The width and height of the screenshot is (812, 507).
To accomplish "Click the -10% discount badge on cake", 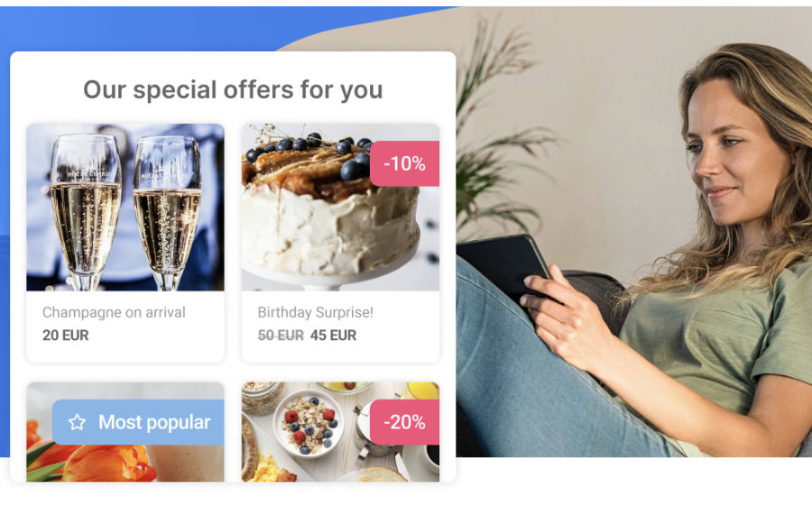I will (x=404, y=163).
